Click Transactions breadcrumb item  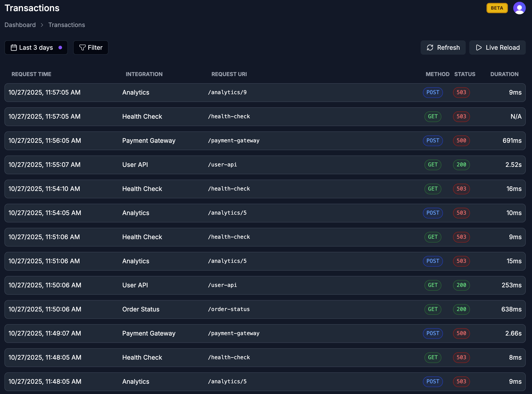click(x=66, y=25)
